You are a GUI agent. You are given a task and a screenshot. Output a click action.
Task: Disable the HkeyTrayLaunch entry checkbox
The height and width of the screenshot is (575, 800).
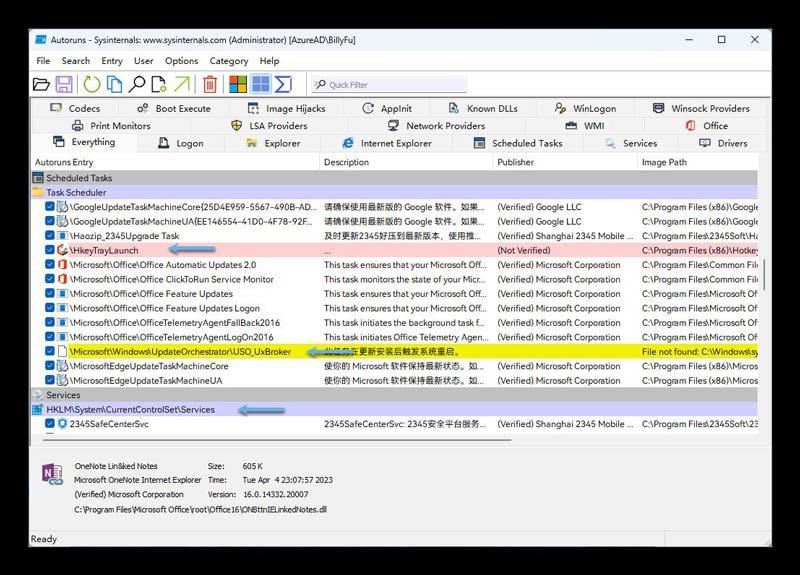coord(49,249)
